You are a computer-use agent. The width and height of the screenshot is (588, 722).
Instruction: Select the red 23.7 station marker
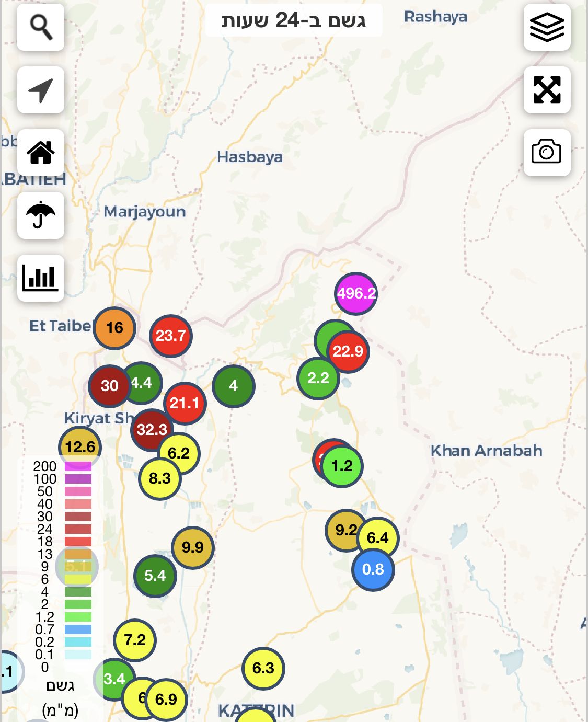pyautogui.click(x=171, y=336)
